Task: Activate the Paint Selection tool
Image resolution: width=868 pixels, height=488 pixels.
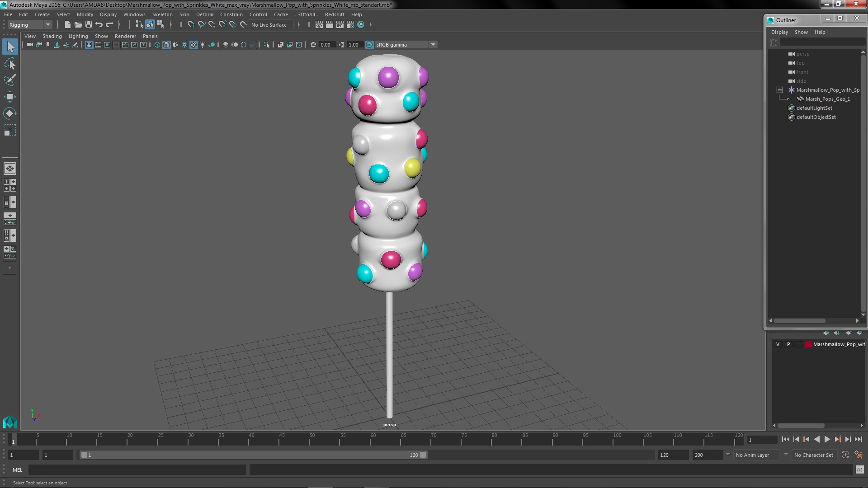Action: (x=9, y=80)
